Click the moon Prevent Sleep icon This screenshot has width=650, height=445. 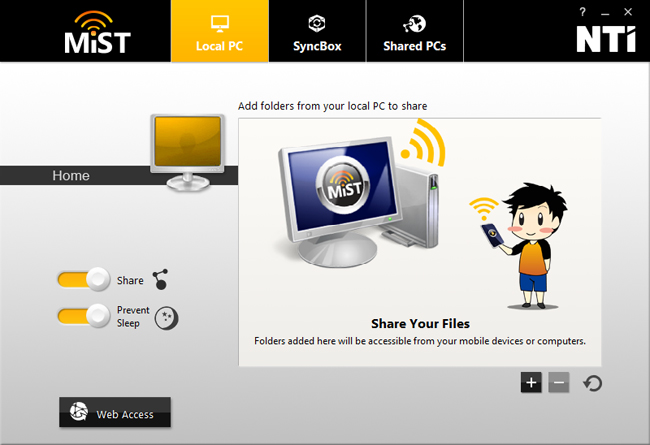pos(166,318)
